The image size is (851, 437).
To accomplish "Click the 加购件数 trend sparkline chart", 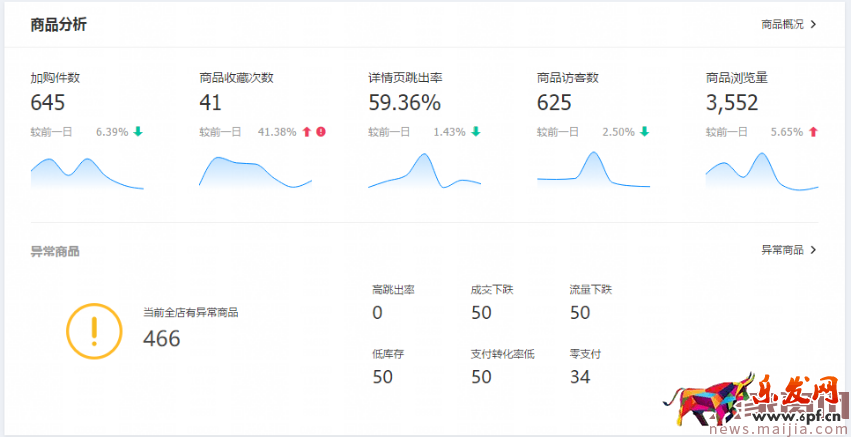I will pos(87,173).
